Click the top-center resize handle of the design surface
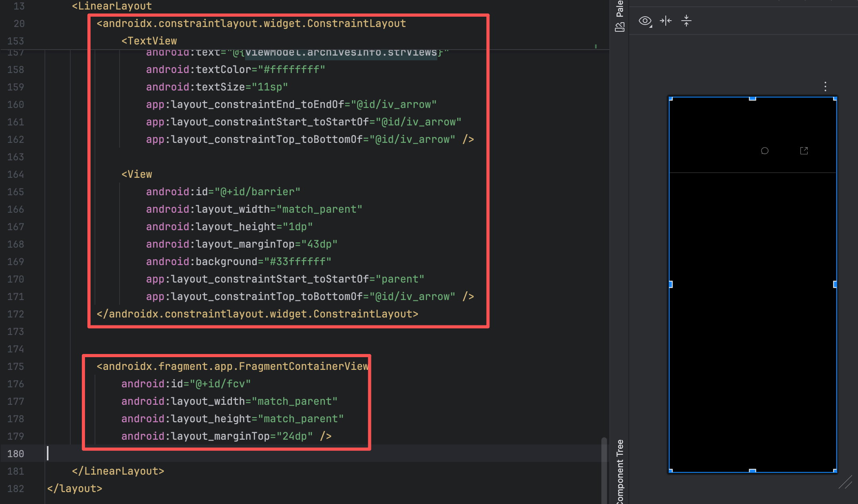Viewport: 858px width, 504px height. (752, 98)
